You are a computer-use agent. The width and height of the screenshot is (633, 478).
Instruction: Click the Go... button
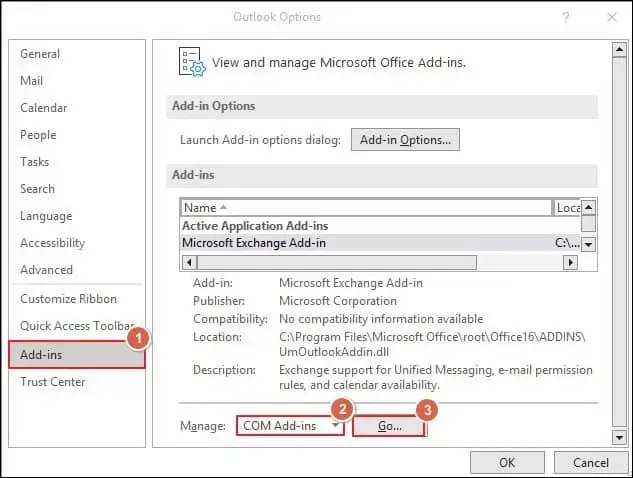pos(389,426)
